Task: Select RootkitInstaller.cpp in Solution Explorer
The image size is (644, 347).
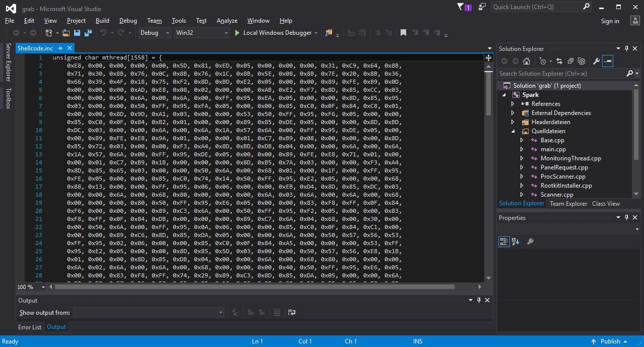Action: coord(566,186)
